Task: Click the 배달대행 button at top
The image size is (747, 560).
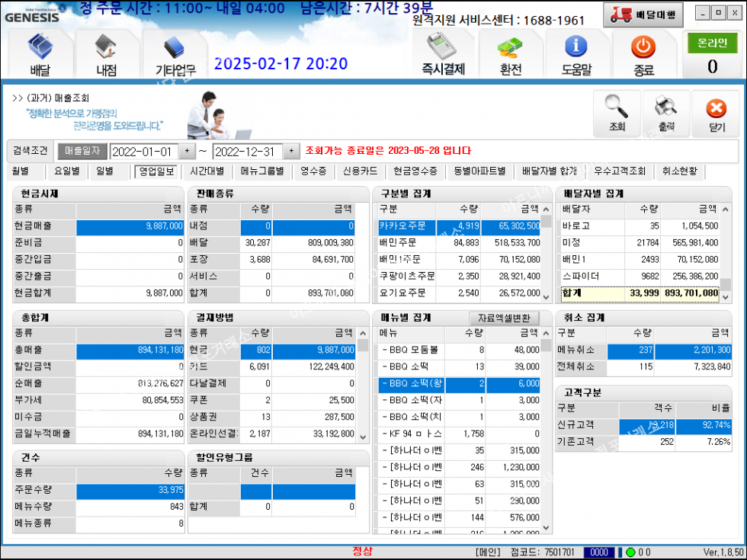Action: pos(643,14)
